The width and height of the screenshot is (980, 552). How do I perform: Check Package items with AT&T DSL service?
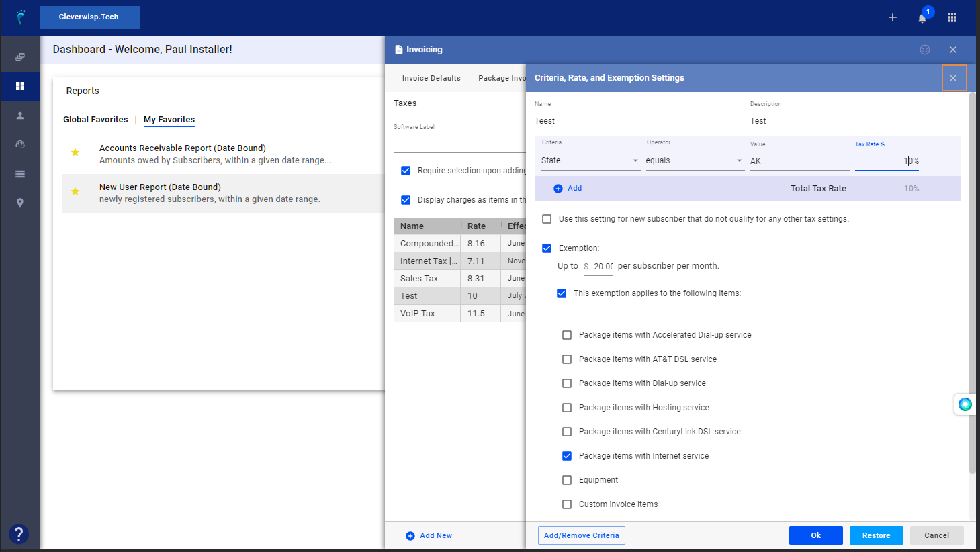click(x=567, y=359)
